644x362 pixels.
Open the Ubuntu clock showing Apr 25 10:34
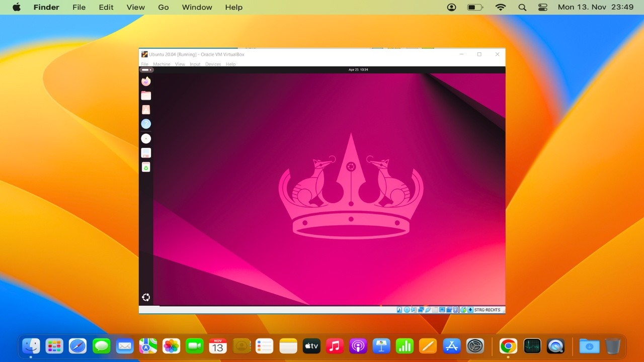pos(358,70)
